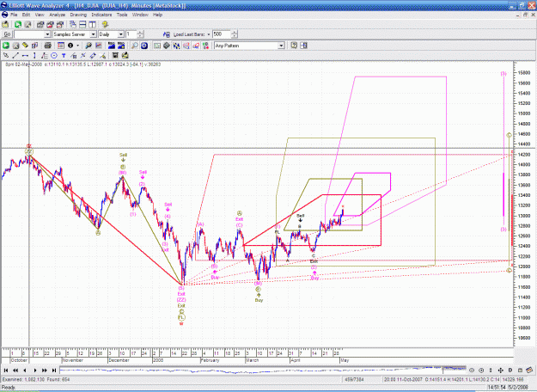Image resolution: width=537 pixels, height=392 pixels.
Task: Click the yellow open-folder toolbar icon
Action: pos(5,24)
